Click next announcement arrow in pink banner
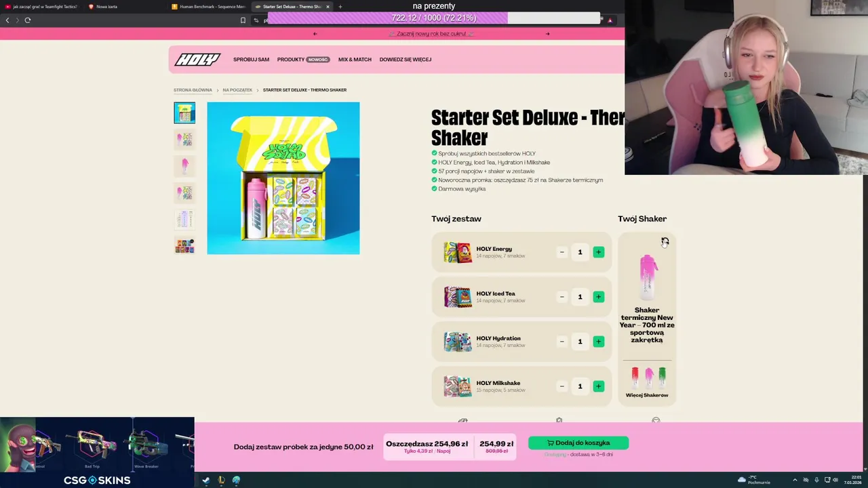The width and height of the screenshot is (868, 488). pos(548,34)
